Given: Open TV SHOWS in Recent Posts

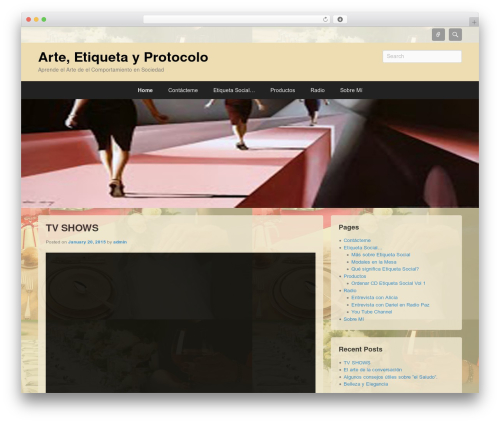Looking at the screenshot, I should [357, 363].
